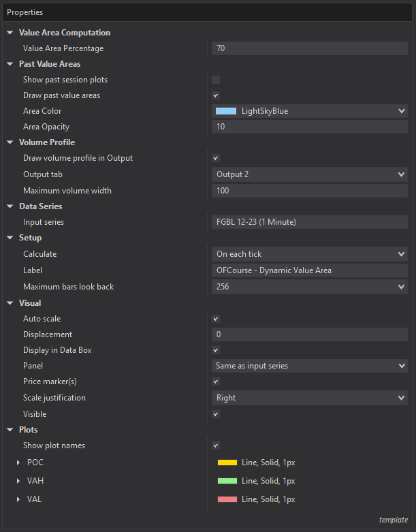Expand the VAL plot settings
This screenshot has height=532, width=416.
pos(18,499)
